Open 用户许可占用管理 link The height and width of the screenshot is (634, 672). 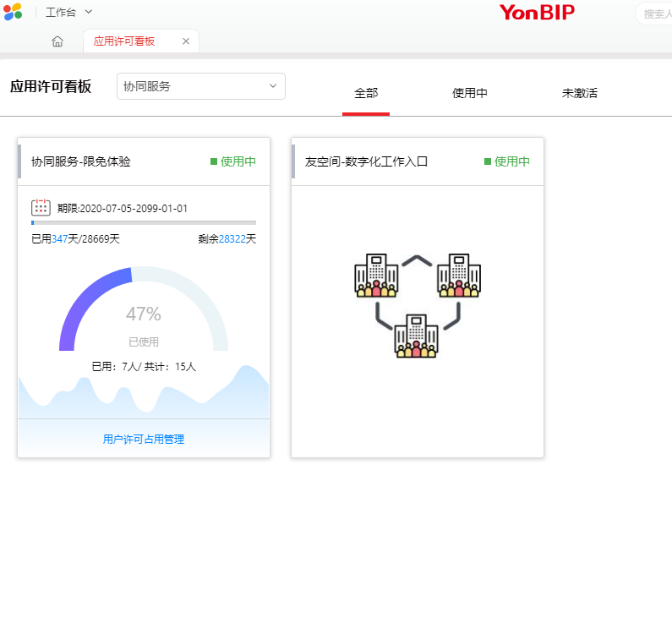(144, 439)
